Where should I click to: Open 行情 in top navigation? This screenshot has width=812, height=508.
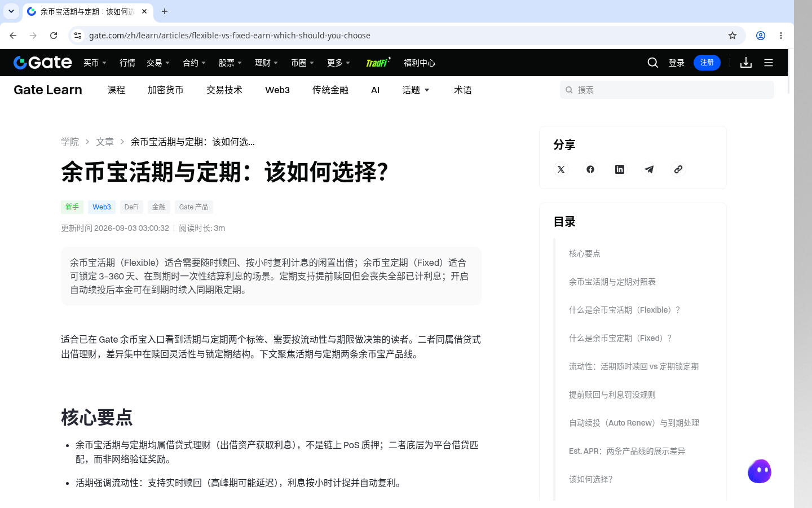[x=127, y=63]
